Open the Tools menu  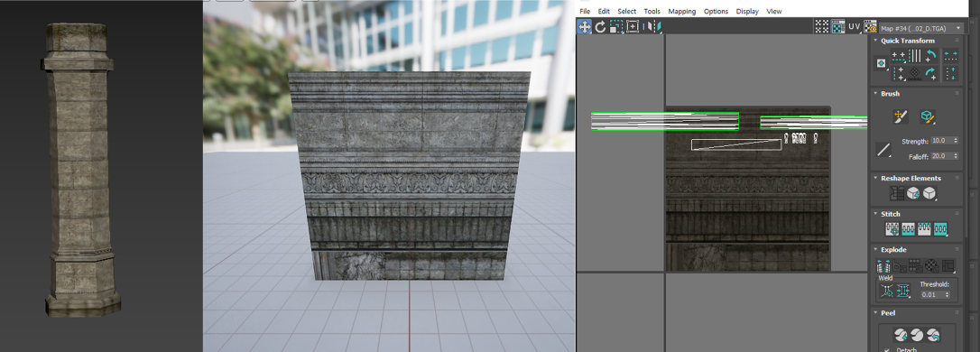[x=652, y=11]
